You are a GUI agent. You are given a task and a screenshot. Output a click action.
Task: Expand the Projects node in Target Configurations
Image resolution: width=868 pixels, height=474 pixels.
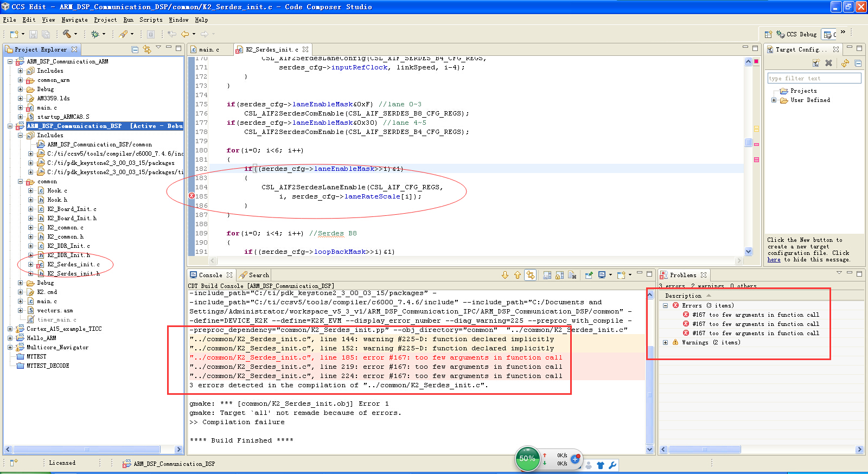point(799,91)
